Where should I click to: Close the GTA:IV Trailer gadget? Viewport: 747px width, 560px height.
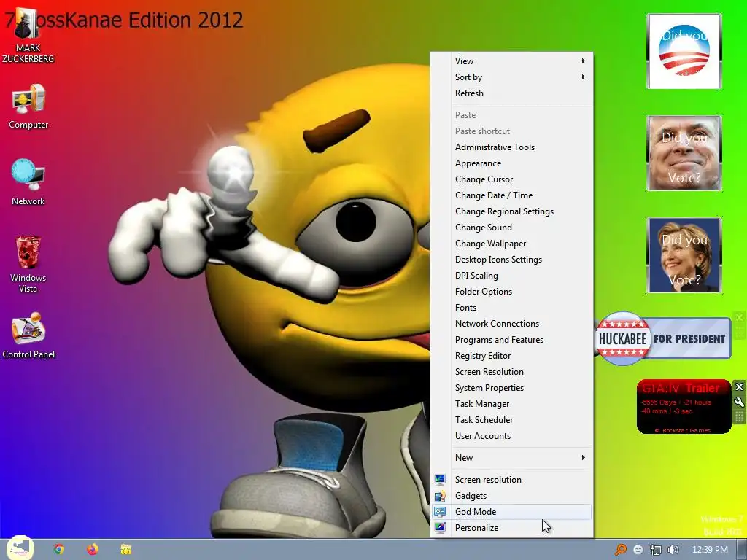[x=739, y=386]
